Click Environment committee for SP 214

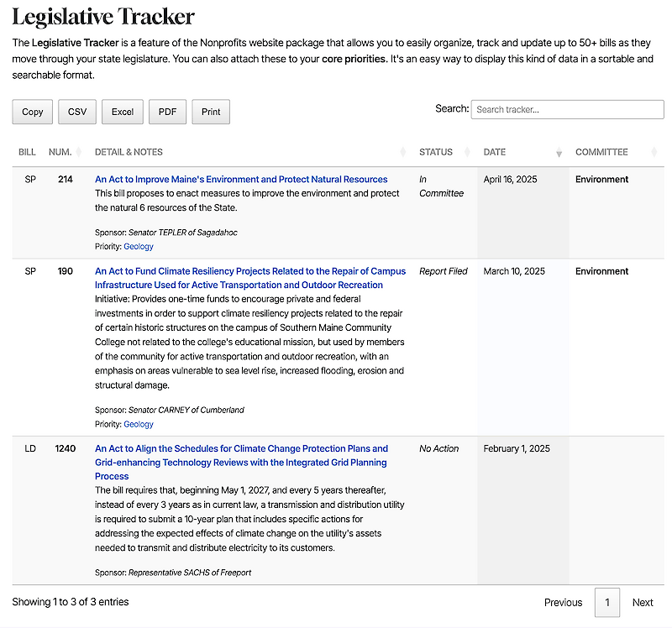tap(601, 180)
